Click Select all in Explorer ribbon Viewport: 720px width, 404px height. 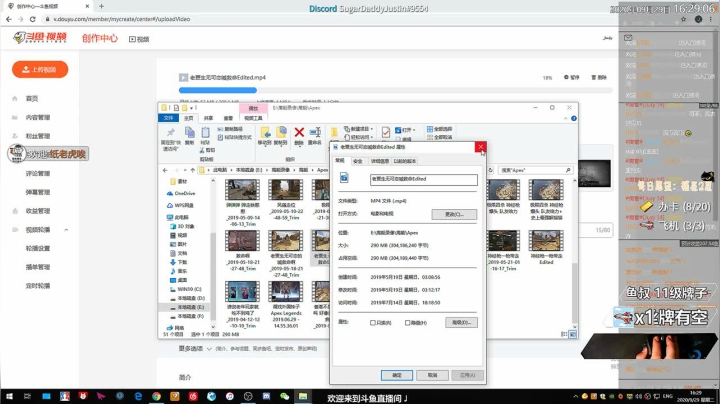click(x=440, y=129)
